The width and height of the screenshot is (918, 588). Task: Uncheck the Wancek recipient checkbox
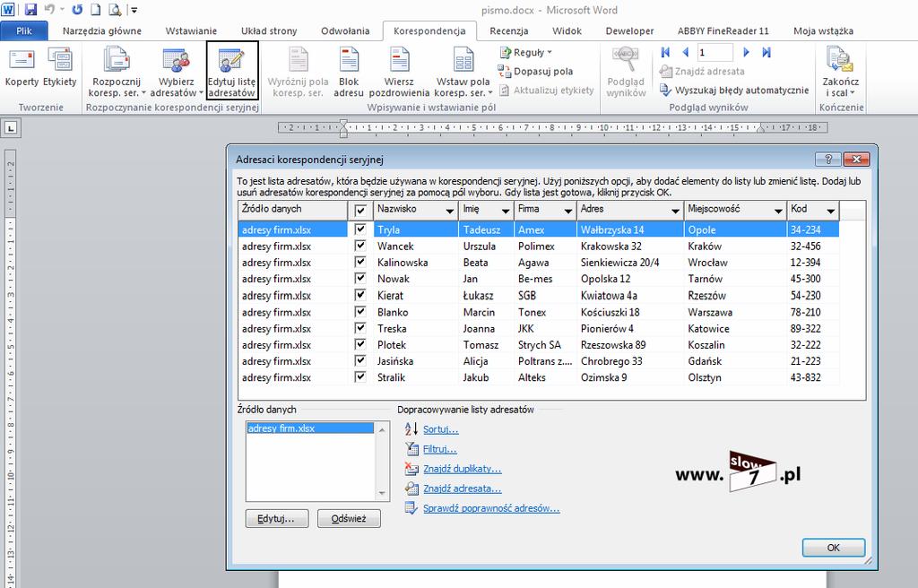coord(360,246)
